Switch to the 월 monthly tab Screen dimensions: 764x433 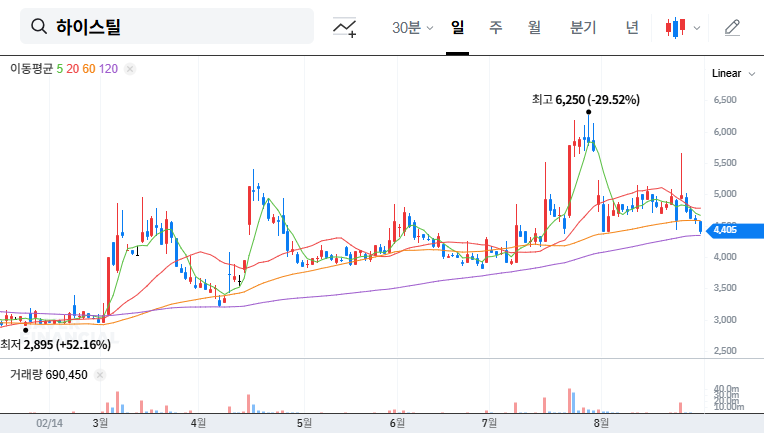534,27
